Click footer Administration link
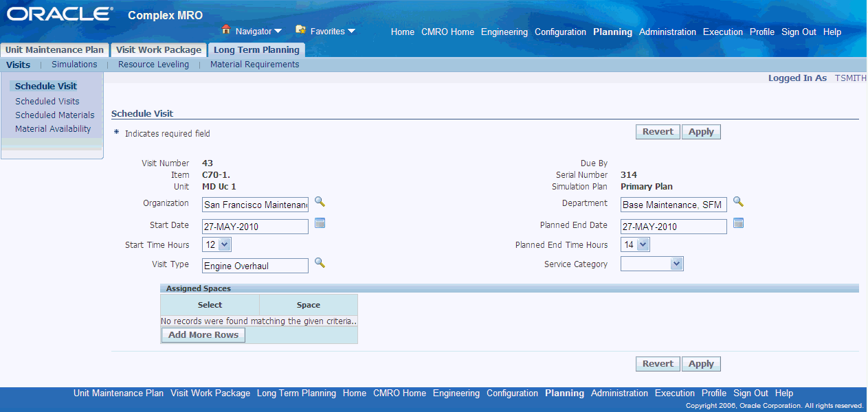868x412 pixels. (x=619, y=393)
